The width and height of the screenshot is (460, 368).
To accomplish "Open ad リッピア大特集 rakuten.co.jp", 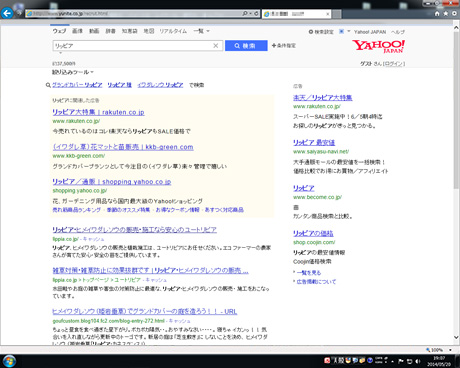I will coord(98,112).
